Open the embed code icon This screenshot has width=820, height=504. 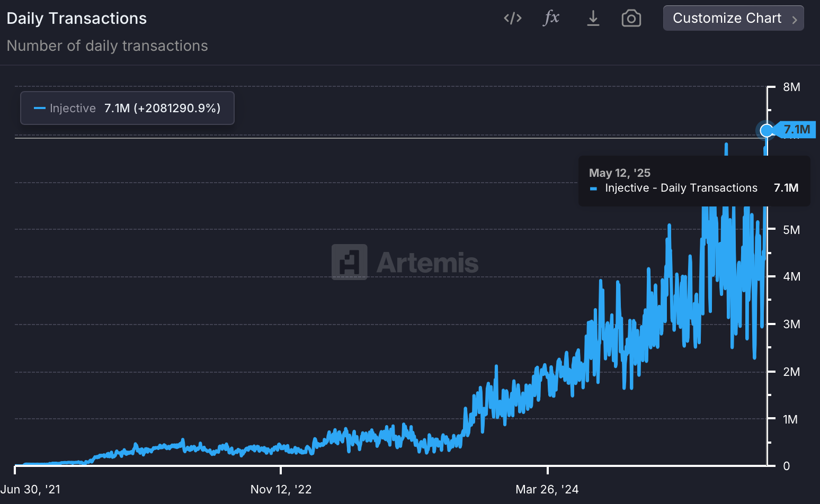(512, 19)
